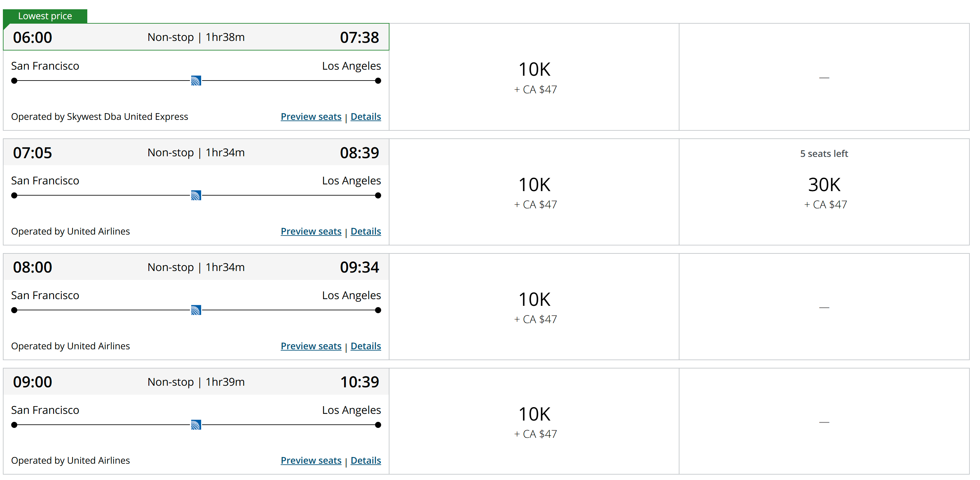
Task: Click United logo icon on 09:00 flight
Action: point(196,425)
